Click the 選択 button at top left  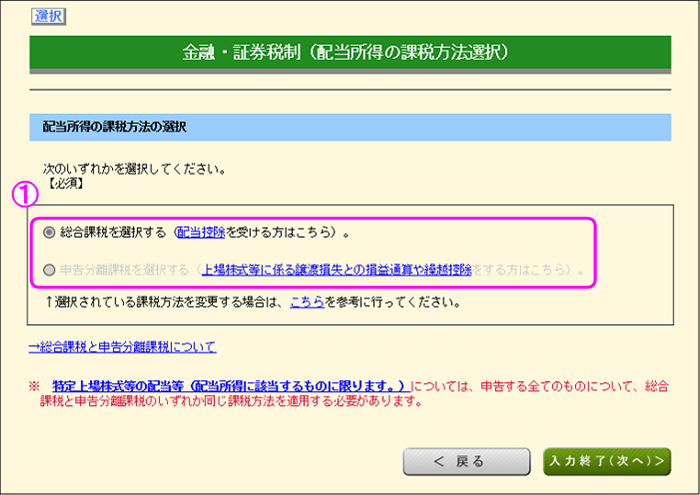click(48, 17)
